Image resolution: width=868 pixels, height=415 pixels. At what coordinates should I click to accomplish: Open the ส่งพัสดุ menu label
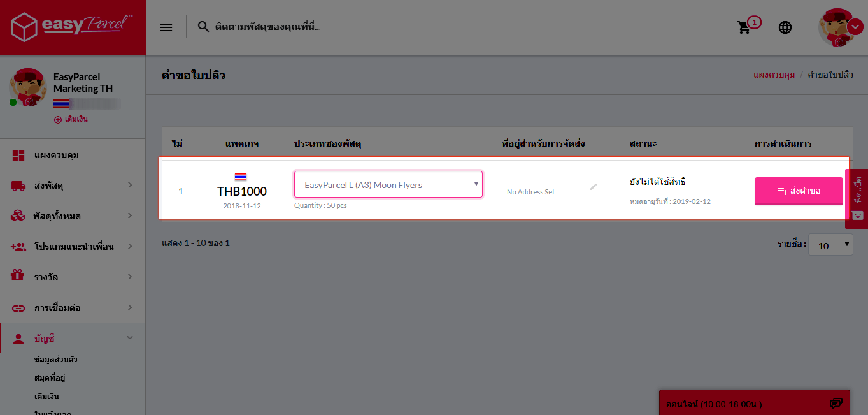click(x=48, y=186)
